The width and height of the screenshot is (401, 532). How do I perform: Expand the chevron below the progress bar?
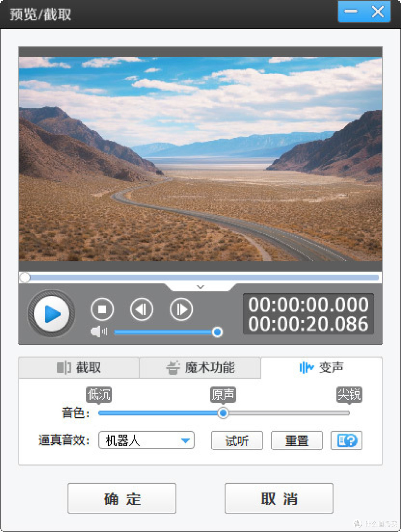point(200,287)
